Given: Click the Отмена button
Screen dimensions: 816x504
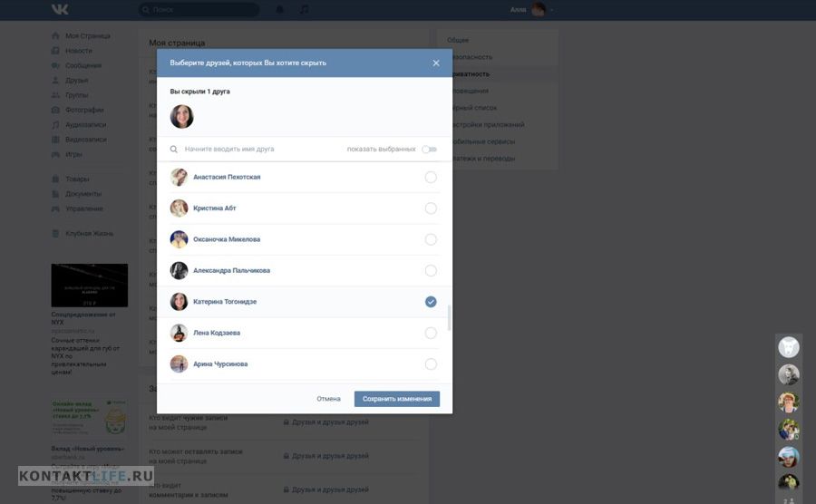Looking at the screenshot, I should point(328,399).
